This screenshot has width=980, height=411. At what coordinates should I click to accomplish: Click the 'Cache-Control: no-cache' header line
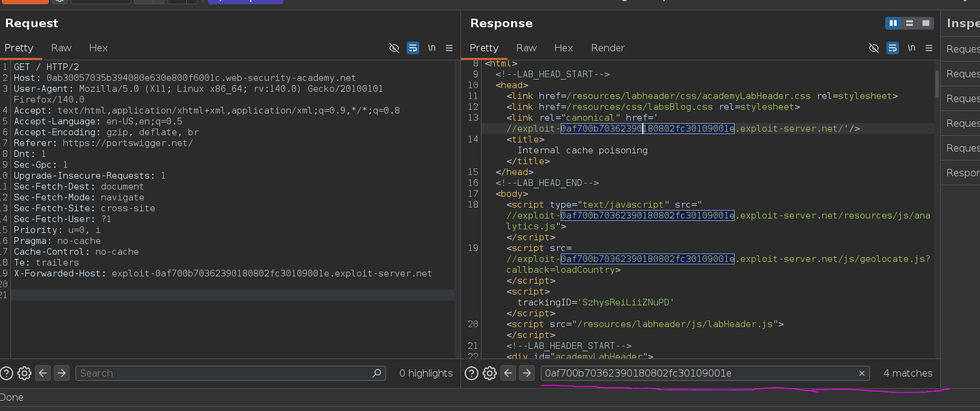[x=76, y=252]
